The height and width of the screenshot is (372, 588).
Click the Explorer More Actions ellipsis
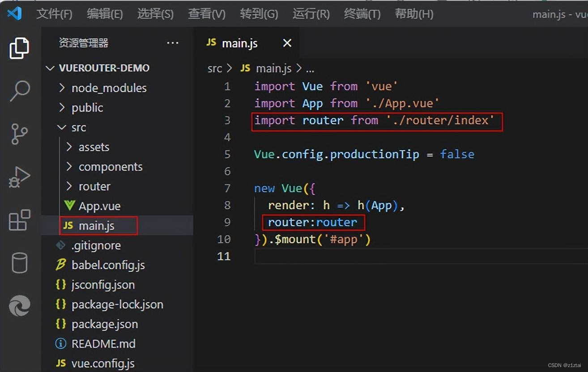(x=172, y=42)
